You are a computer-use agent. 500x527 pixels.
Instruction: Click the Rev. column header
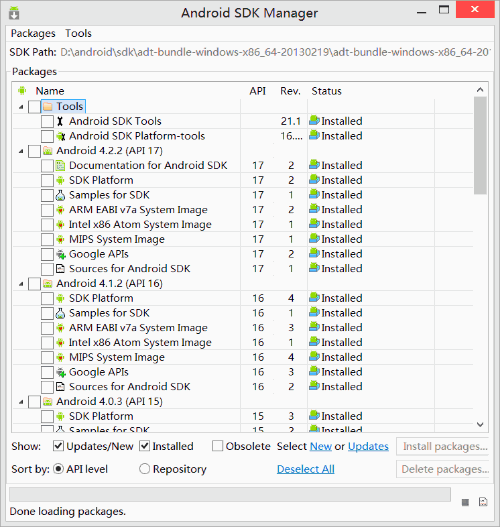[291, 91]
